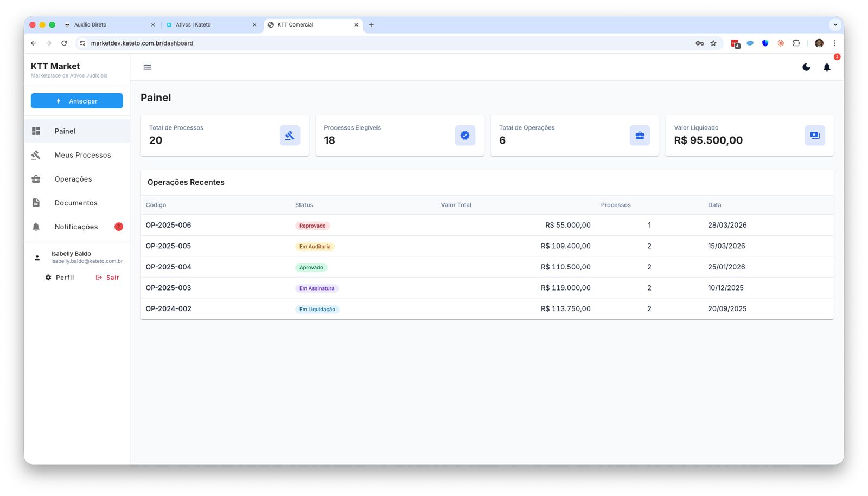This screenshot has height=496, width=868.
Task: Click the Em Auditoria status badge
Action: pos(315,247)
